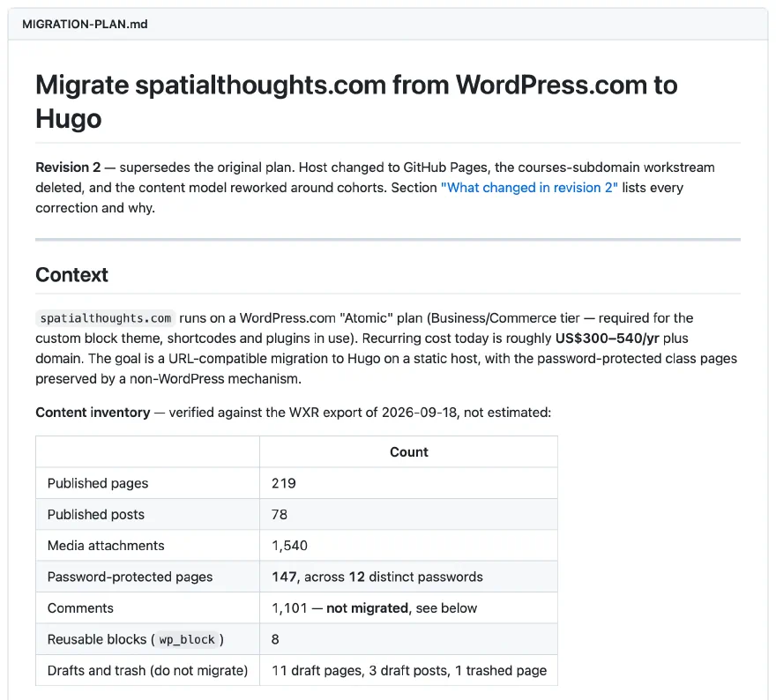Click the "Password-protected pages" row label

click(x=131, y=577)
